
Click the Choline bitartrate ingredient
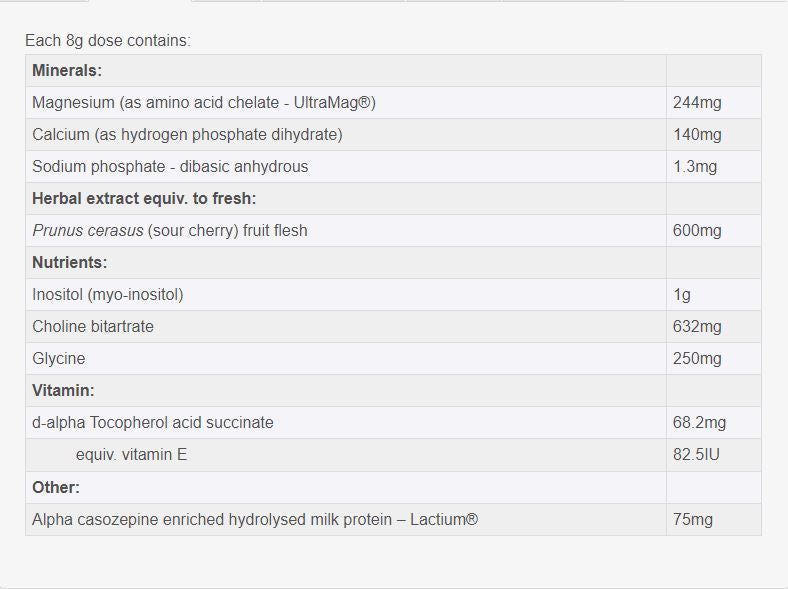click(x=93, y=326)
